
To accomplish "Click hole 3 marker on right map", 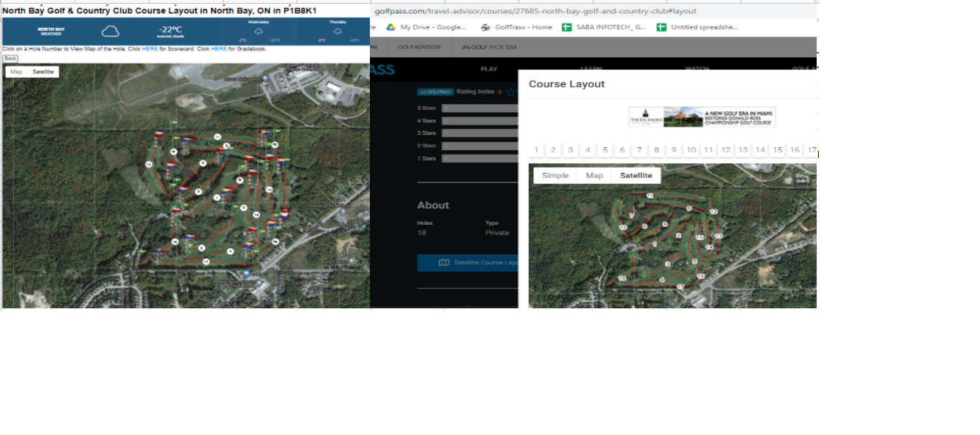I will 667,264.
